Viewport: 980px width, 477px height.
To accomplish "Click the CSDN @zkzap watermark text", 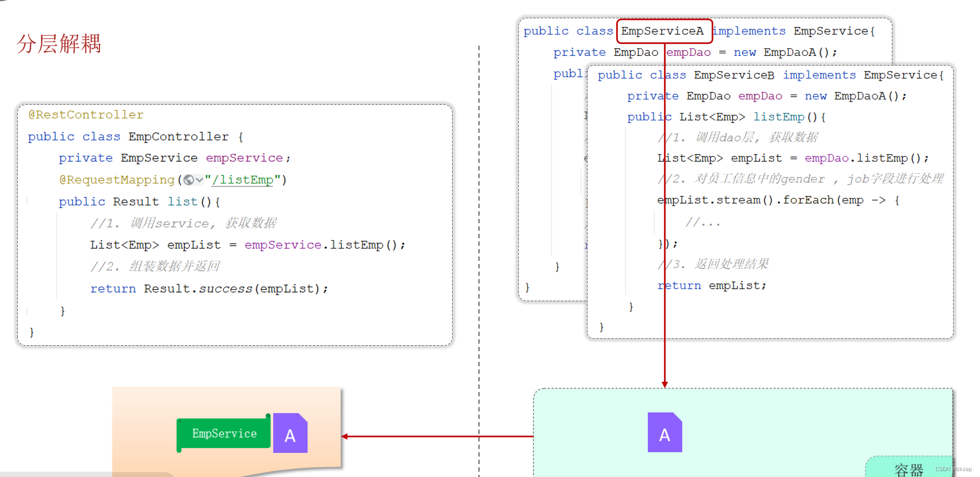I will [953, 469].
